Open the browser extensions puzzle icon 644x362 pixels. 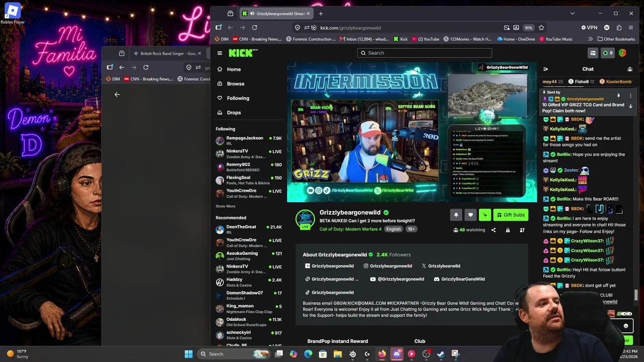pos(619,28)
